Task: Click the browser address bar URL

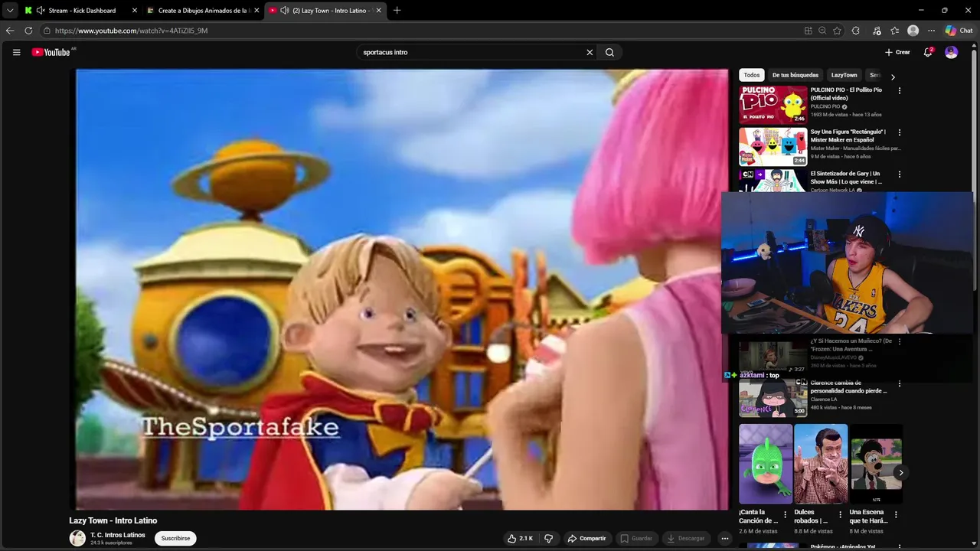Action: point(131,31)
